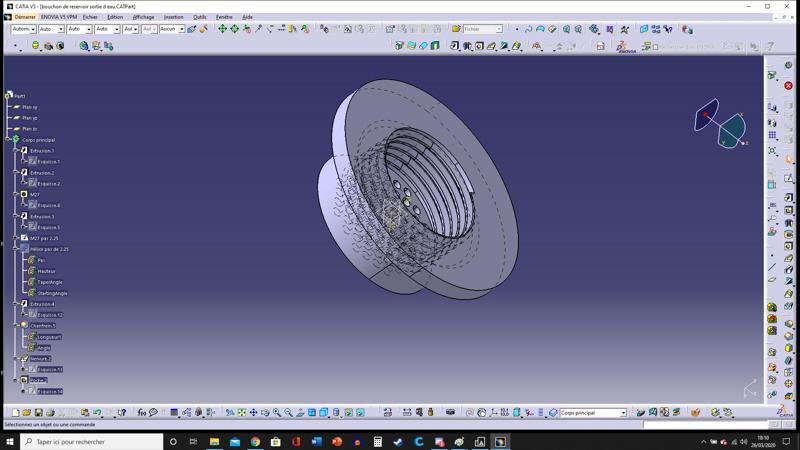Click the Outils menu item
Viewport: 800px width, 450px height.
coord(199,17)
